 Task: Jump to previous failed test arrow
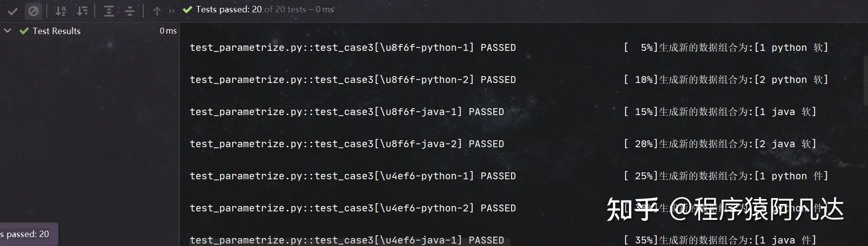tap(157, 10)
